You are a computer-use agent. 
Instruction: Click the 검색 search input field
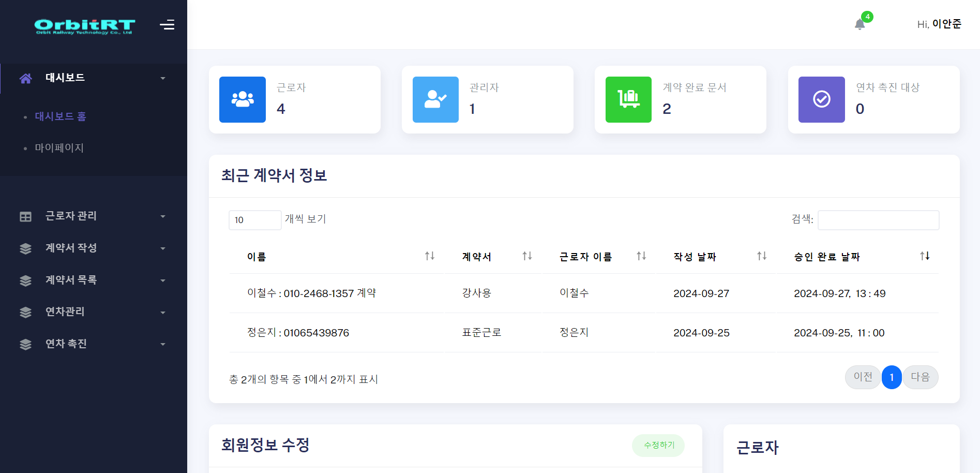click(x=878, y=220)
